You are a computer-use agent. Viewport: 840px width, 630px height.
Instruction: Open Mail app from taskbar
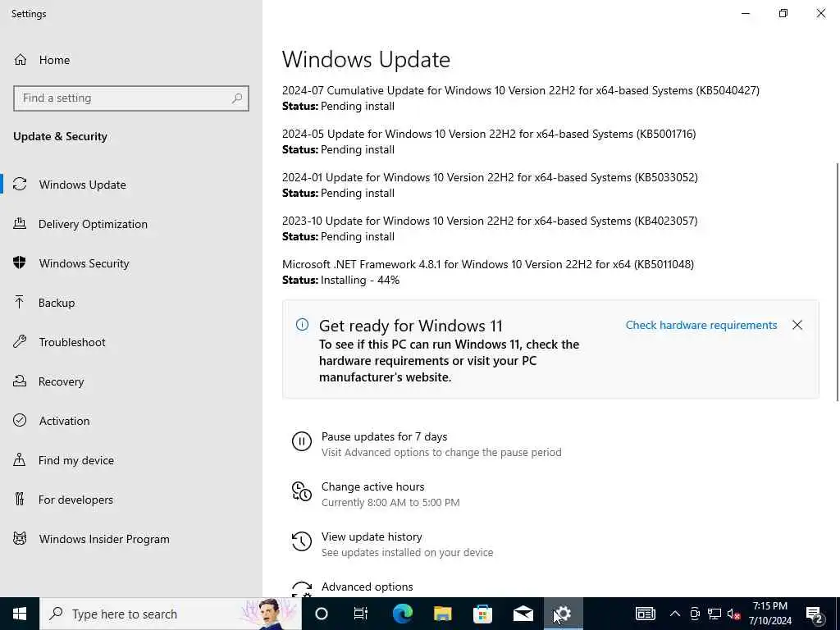pyautogui.click(x=523, y=614)
